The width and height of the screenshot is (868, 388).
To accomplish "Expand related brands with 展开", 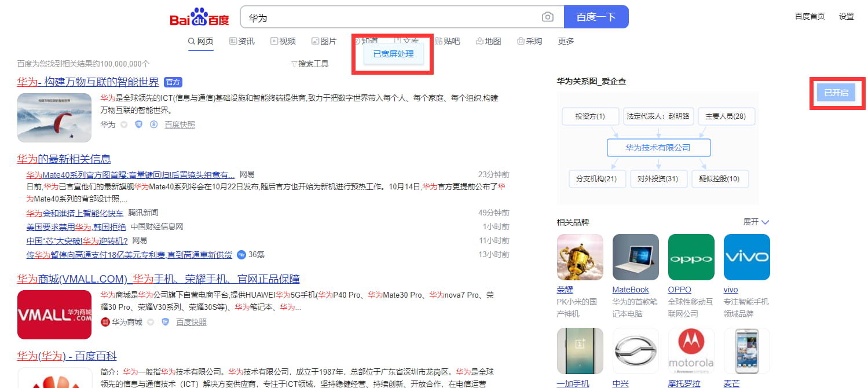I will pyautogui.click(x=756, y=222).
